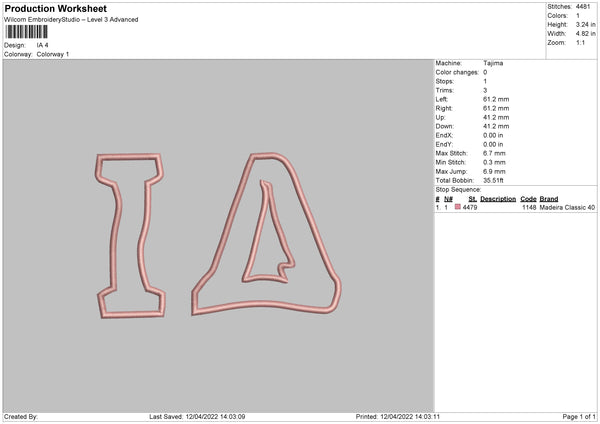Click the Brand column header
Screen dimensions: 600x424
tap(549, 198)
